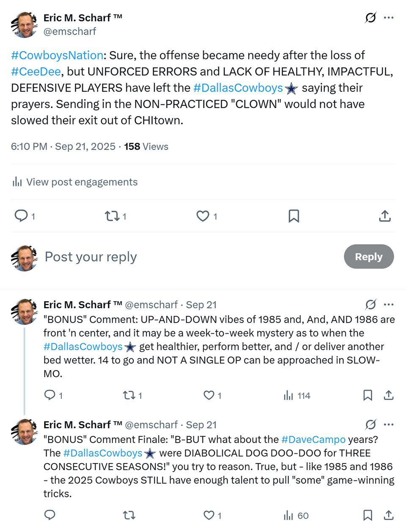Open the #CeeDee hashtag link

click(x=36, y=71)
